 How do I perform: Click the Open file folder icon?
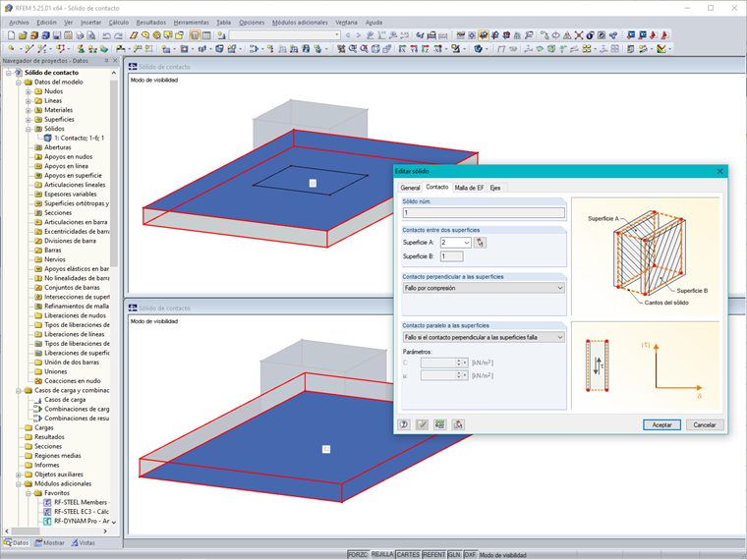23,35
